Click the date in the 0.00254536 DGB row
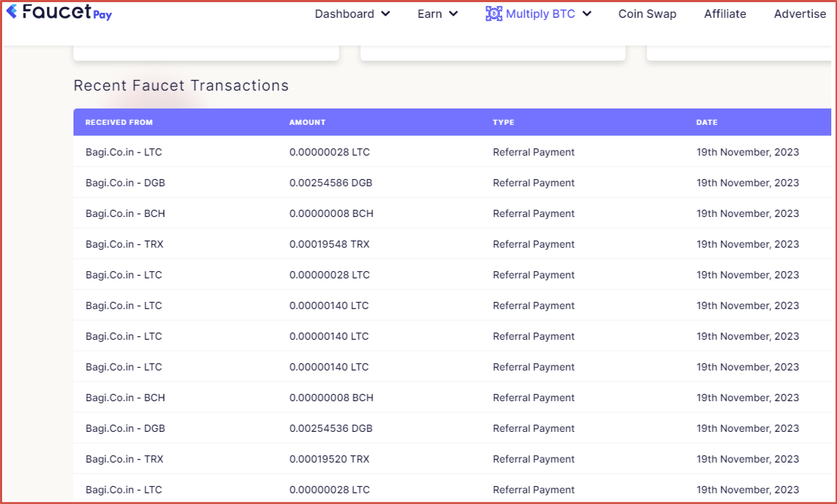 click(747, 428)
